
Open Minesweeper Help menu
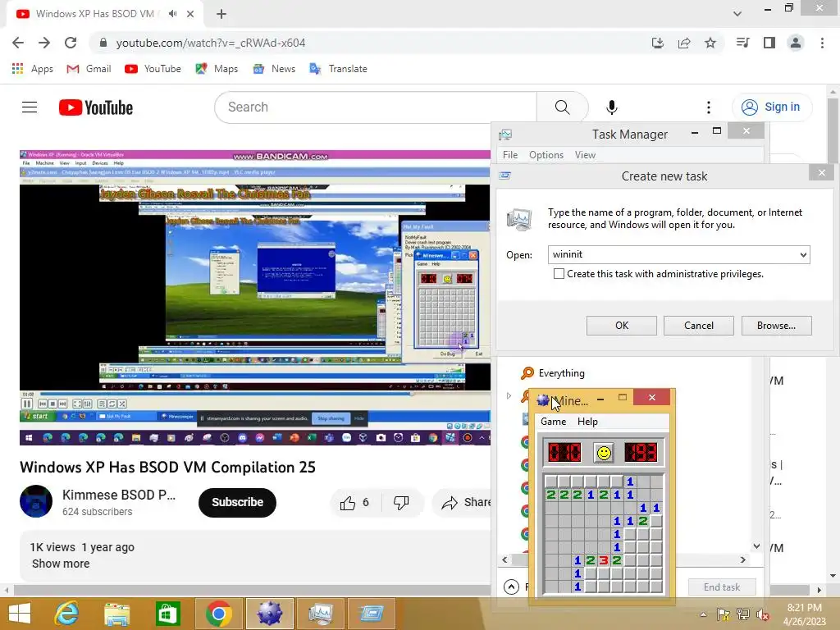tap(587, 422)
